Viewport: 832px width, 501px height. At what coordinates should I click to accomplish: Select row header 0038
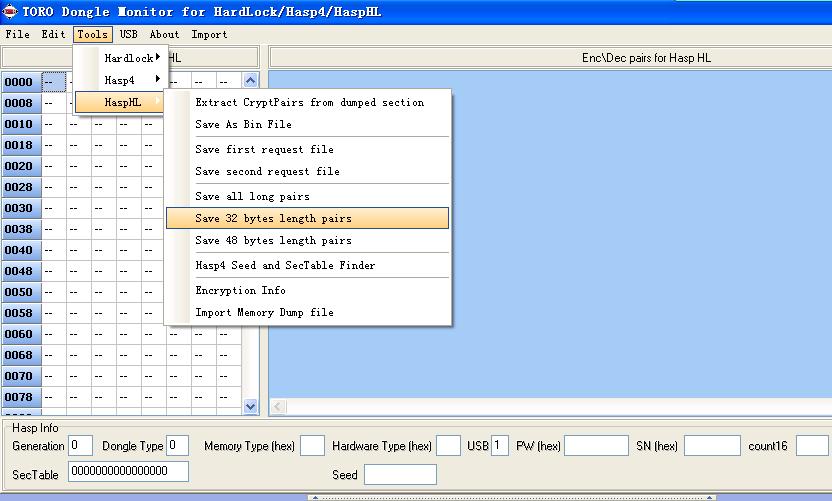[x=21, y=229]
